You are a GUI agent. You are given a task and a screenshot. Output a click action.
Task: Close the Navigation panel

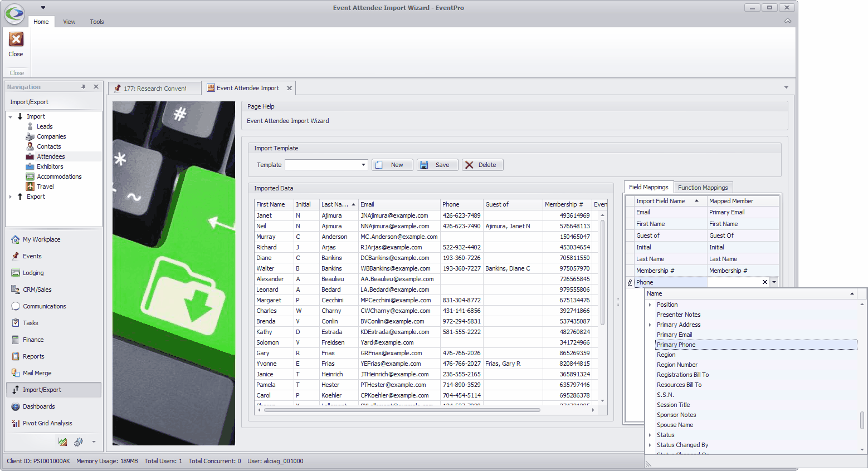point(96,87)
